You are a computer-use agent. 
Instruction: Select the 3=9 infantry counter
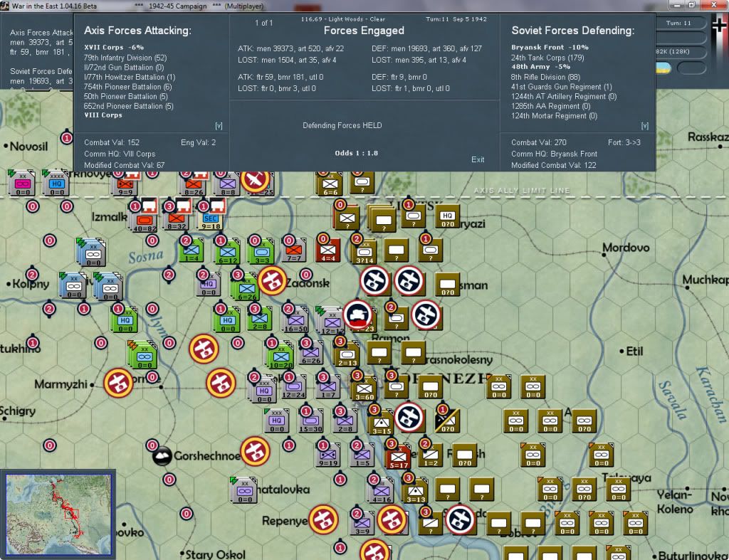(362, 524)
